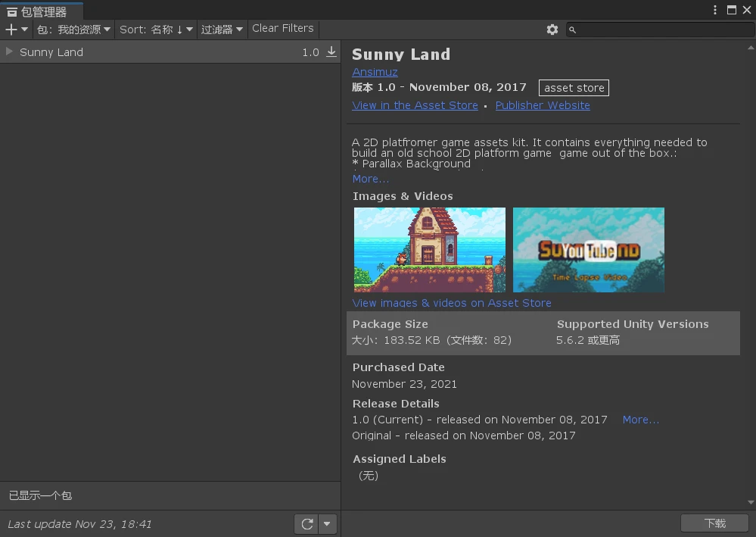The height and width of the screenshot is (537, 756).
Task: Open the window three-dot options menu
Action: pyautogui.click(x=715, y=10)
